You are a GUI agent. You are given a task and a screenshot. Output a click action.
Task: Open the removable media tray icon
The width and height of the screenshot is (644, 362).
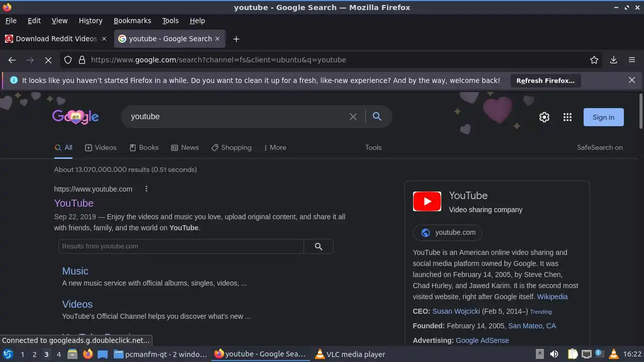click(539, 354)
